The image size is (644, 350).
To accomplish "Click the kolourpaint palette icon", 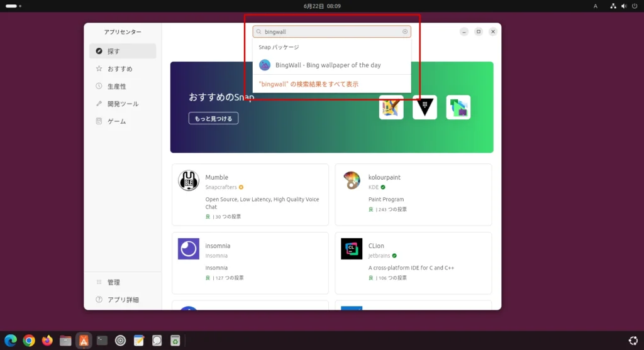I will [352, 180].
